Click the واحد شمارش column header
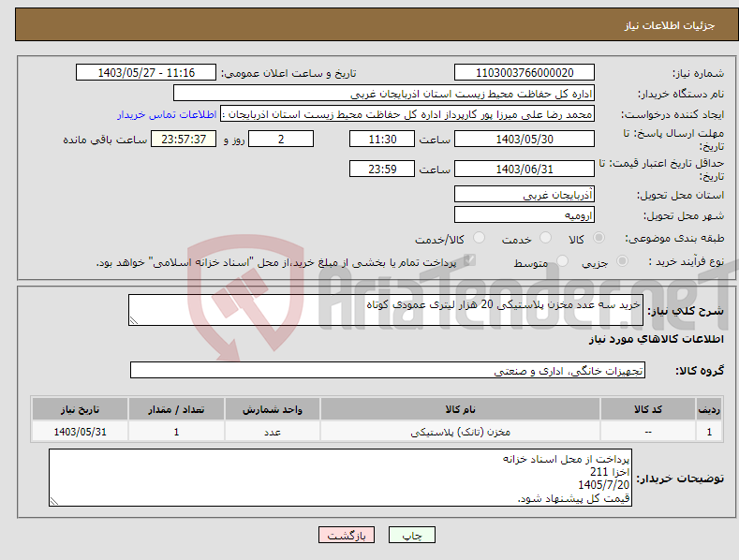Screen dimensions: 739x560 [x=273, y=409]
